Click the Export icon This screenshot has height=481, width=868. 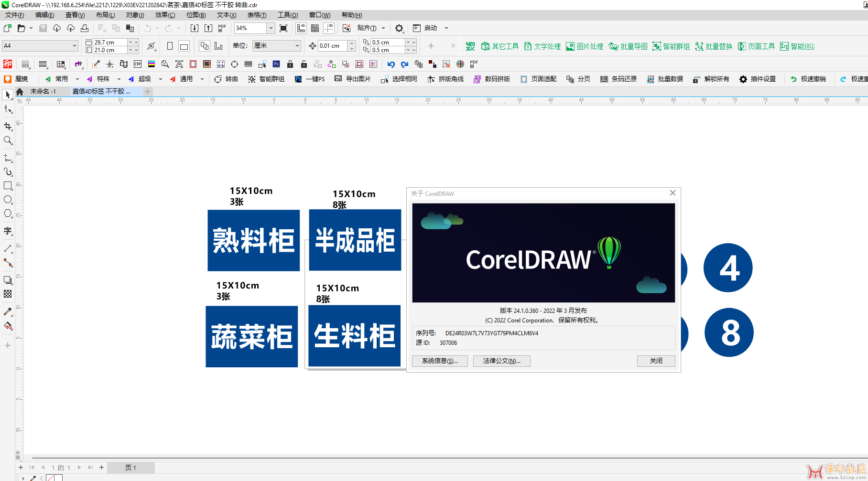click(208, 28)
